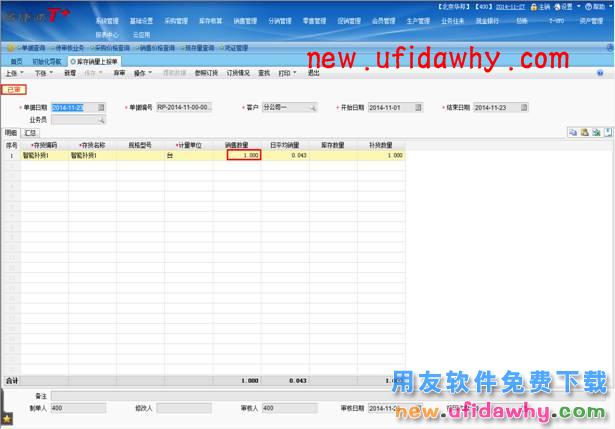Click the lock icon for 注销
Image resolution: width=615 pixels, height=429 pixels.
click(534, 7)
